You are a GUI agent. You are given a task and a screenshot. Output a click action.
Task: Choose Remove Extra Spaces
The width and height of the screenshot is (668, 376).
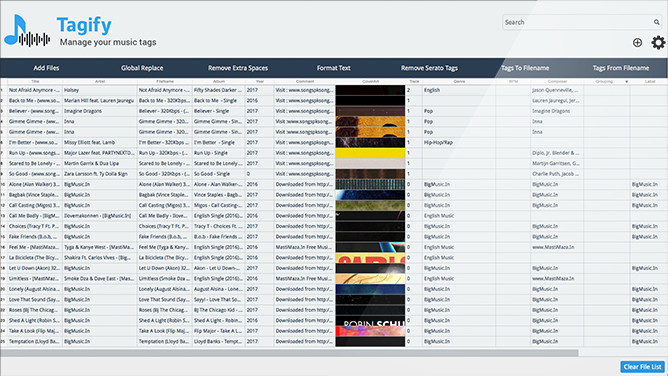click(238, 68)
